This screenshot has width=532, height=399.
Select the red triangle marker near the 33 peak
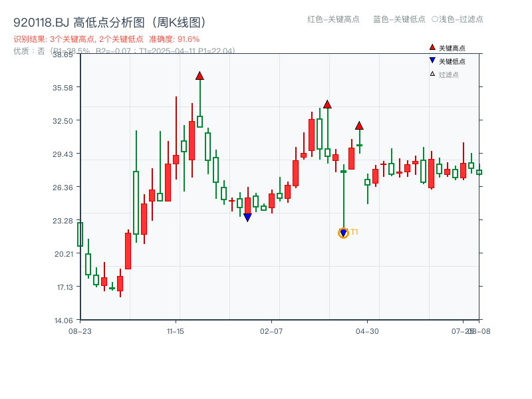pyautogui.click(x=327, y=103)
